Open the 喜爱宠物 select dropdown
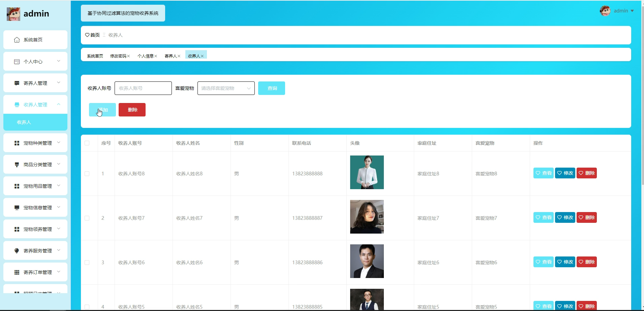This screenshot has height=311, width=644. 226,88
